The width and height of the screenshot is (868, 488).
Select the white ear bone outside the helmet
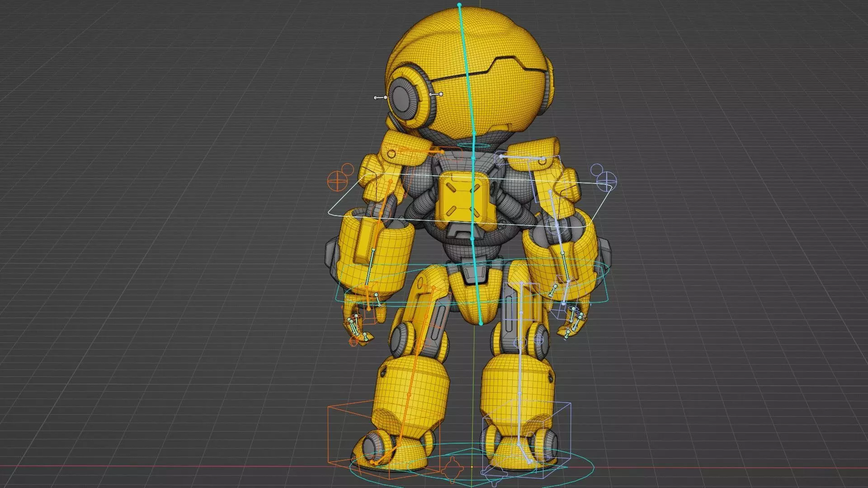click(x=381, y=98)
